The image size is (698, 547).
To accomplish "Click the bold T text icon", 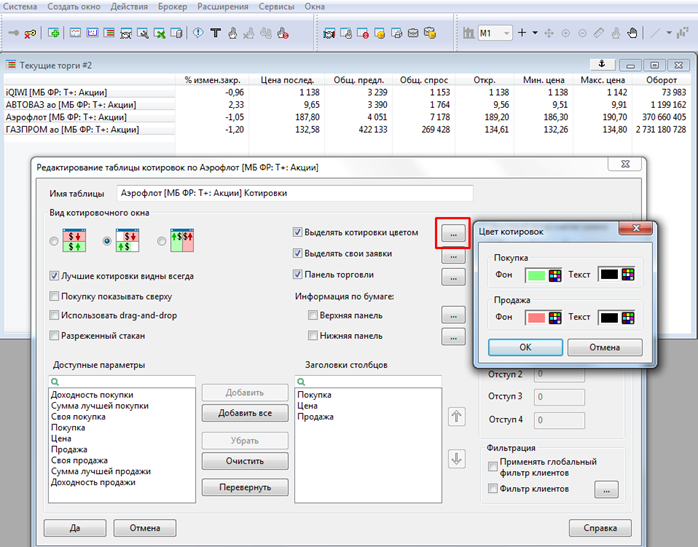I will (215, 33).
